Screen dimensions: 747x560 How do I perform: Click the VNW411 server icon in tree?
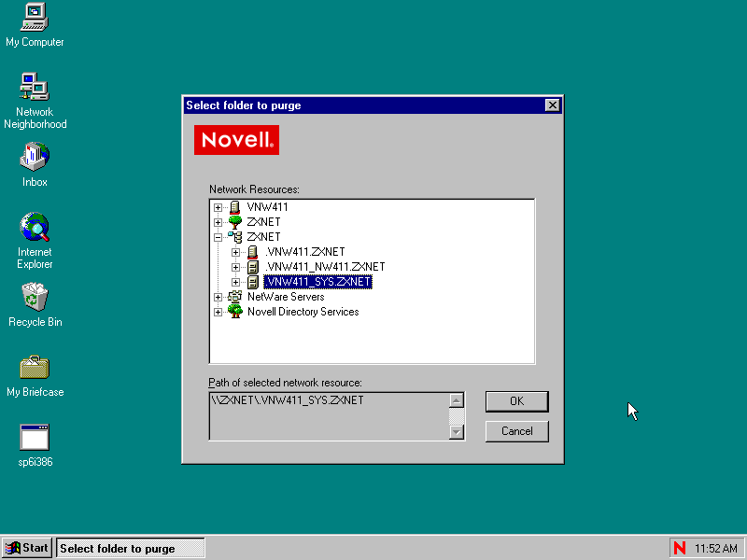(235, 207)
